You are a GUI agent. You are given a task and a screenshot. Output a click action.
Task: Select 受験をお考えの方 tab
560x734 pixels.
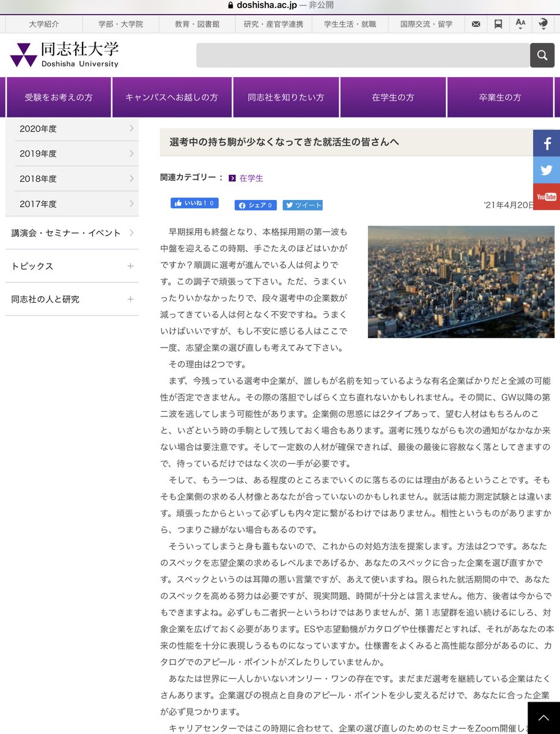[x=59, y=97]
